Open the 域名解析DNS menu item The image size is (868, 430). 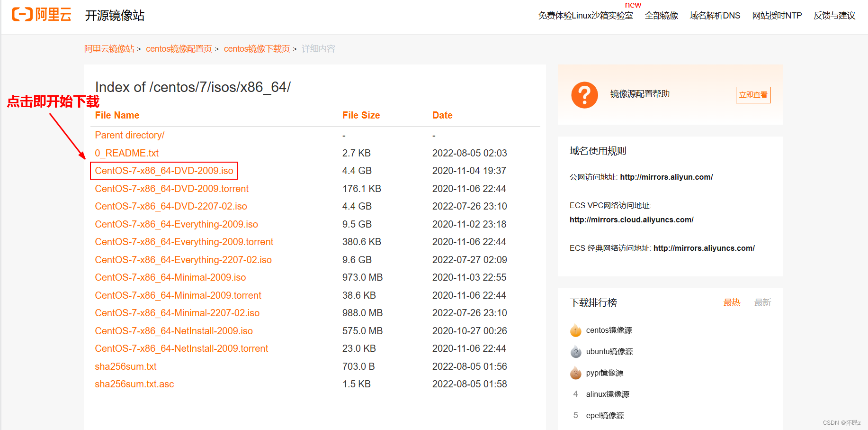(715, 16)
